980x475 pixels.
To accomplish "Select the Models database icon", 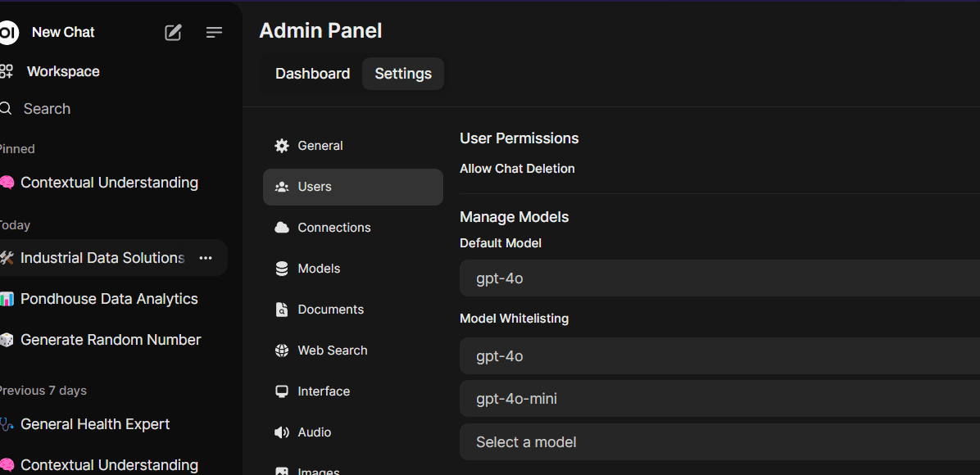I will [282, 268].
